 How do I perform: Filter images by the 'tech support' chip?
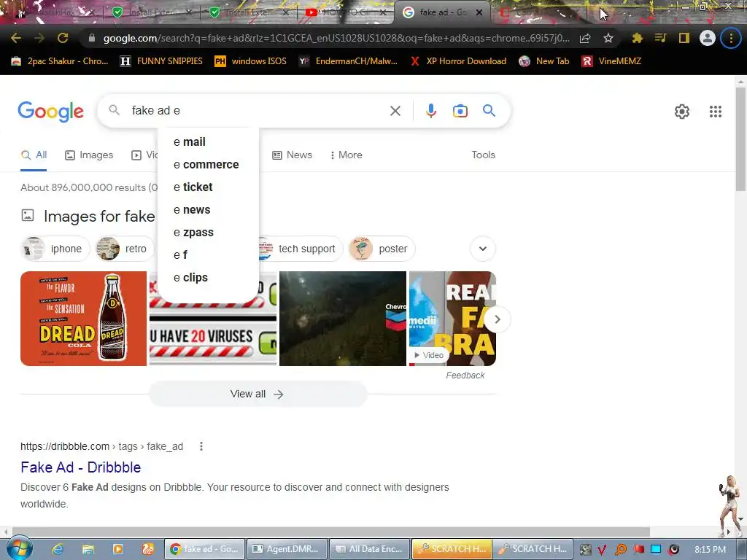tap(300, 249)
